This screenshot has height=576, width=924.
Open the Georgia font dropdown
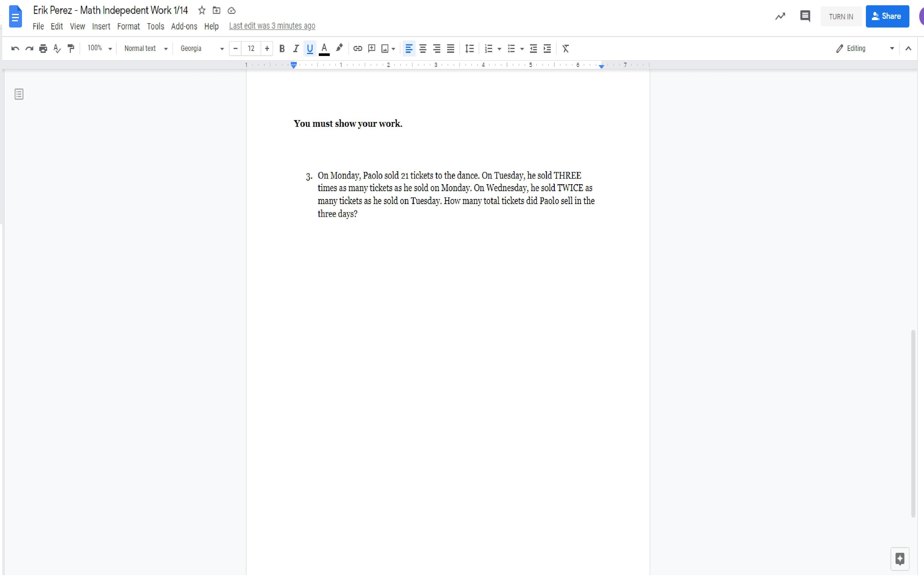tap(202, 48)
